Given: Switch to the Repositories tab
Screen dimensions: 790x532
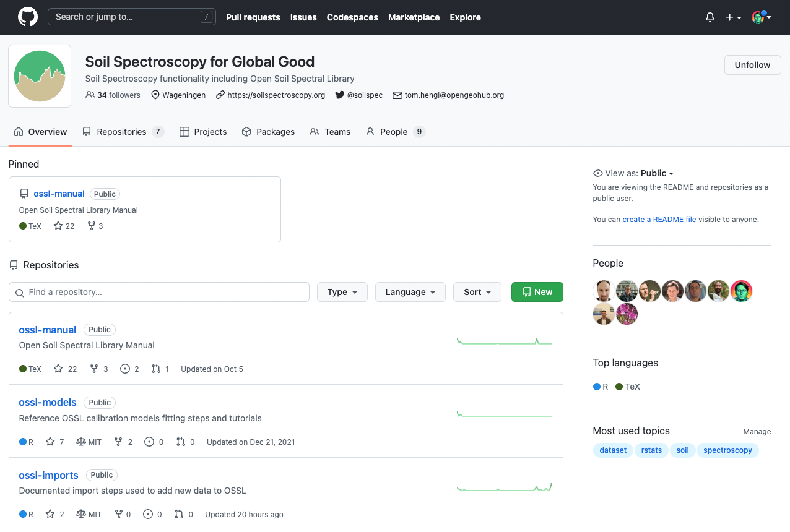Looking at the screenshot, I should point(121,131).
